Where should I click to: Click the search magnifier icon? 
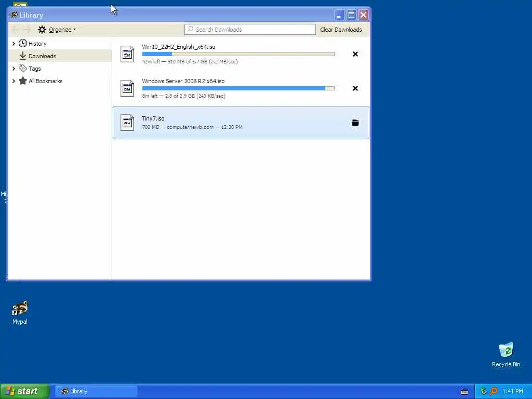tap(191, 29)
